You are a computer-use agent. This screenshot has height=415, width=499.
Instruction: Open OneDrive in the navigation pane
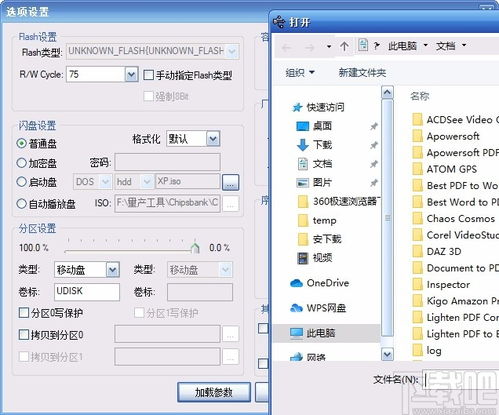[x=320, y=283]
